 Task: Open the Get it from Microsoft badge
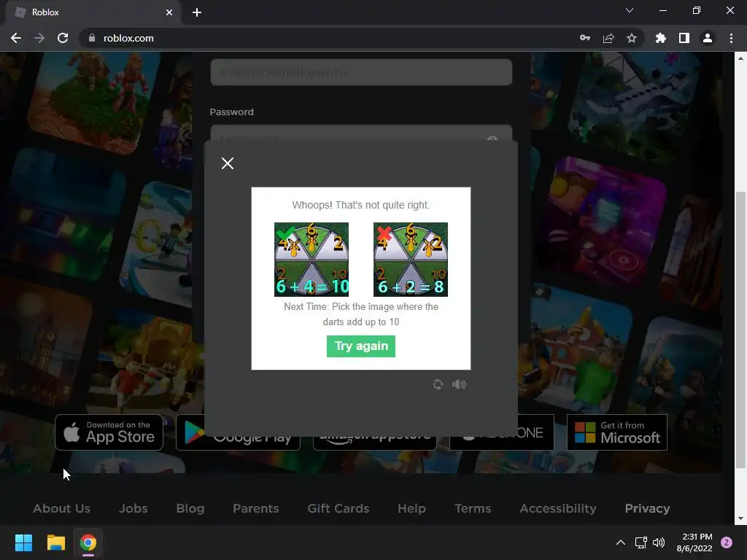coord(617,432)
